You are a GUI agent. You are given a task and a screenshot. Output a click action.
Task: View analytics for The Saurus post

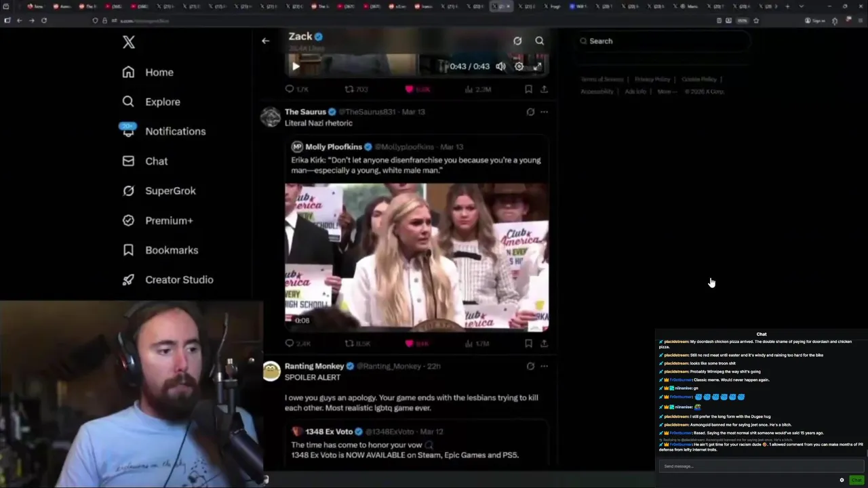click(x=477, y=344)
